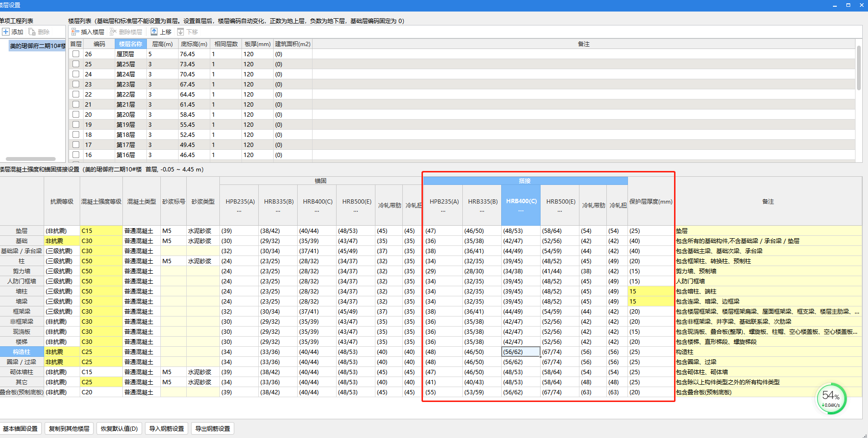Select the 锚固 group header
Image resolution: width=868 pixels, height=438 pixels.
pyautogui.click(x=321, y=181)
